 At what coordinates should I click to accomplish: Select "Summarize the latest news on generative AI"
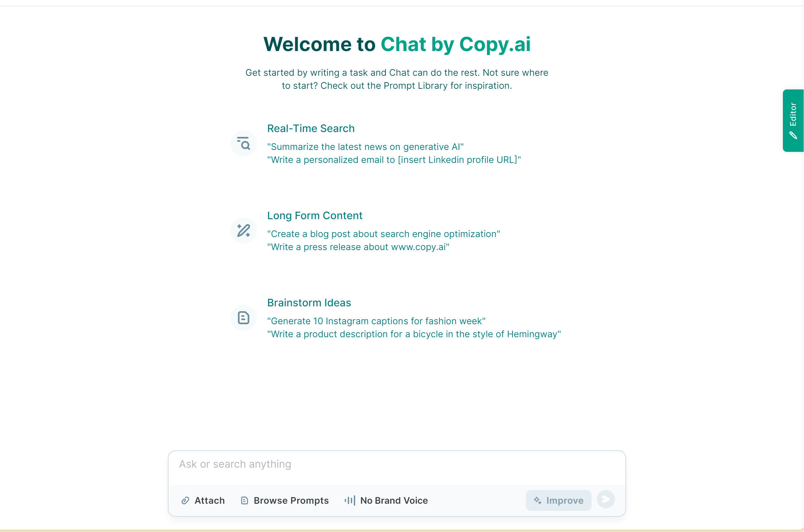coord(365,147)
